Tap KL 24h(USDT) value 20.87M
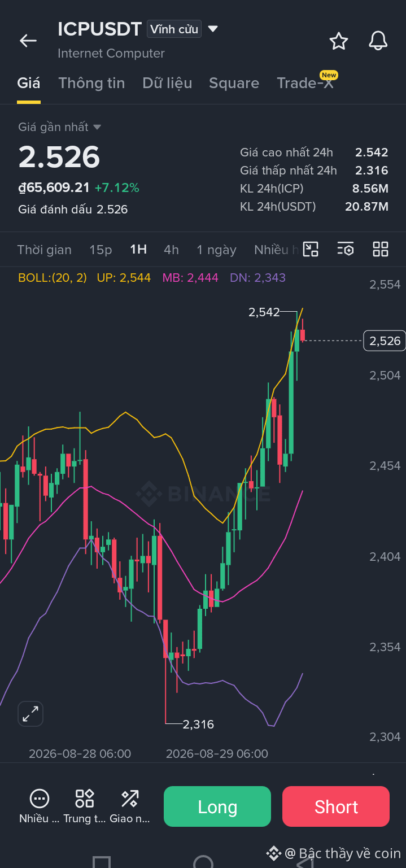Image resolution: width=406 pixels, height=868 pixels. (x=366, y=207)
